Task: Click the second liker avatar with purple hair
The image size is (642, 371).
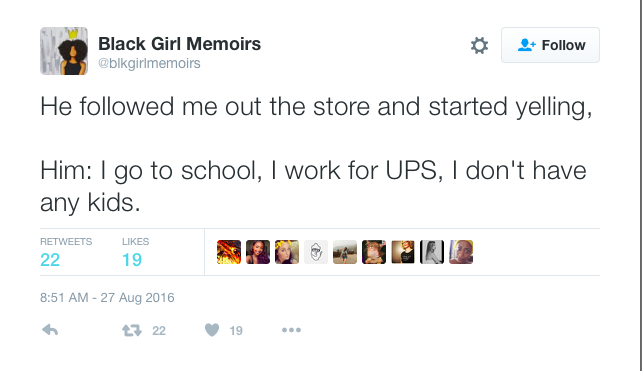Action: point(258,252)
